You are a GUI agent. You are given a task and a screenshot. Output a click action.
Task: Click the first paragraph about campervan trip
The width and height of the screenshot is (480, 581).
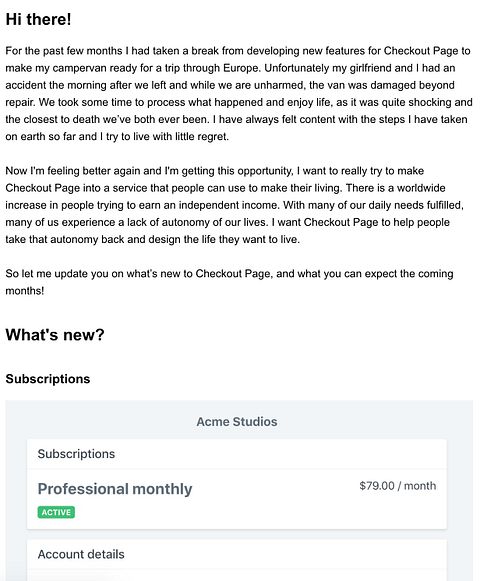[x=239, y=93]
